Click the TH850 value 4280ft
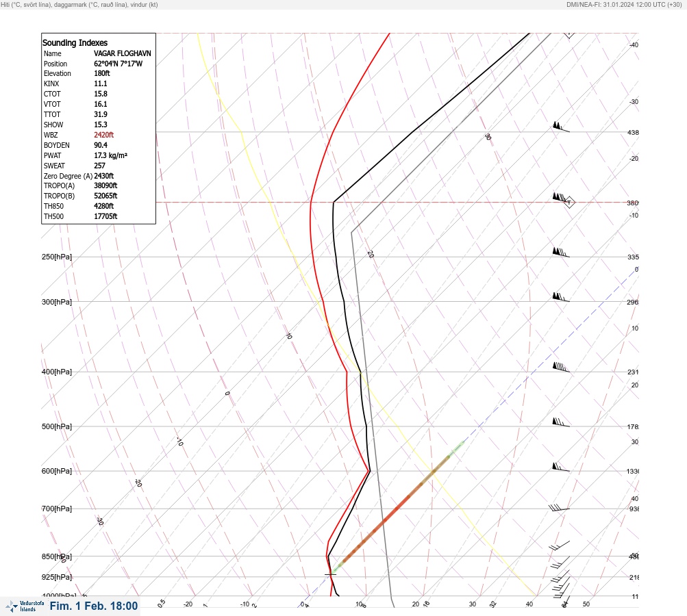The height and width of the screenshot is (616, 687). (x=103, y=206)
